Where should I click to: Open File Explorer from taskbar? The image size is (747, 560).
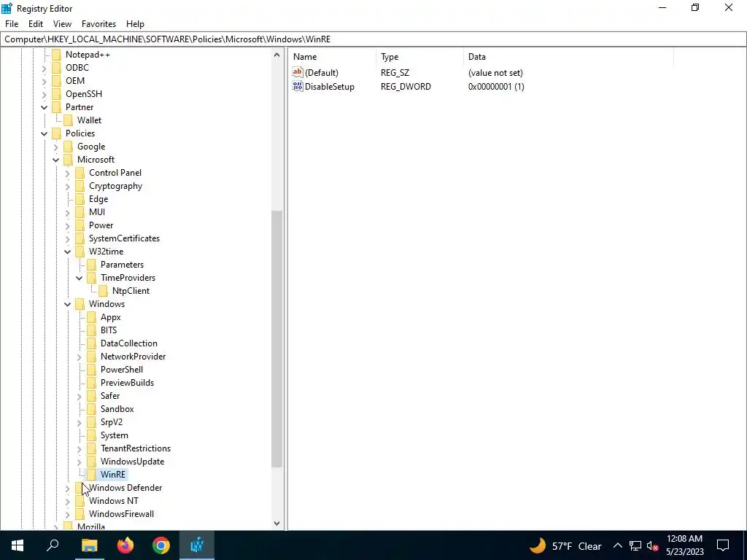point(89,545)
